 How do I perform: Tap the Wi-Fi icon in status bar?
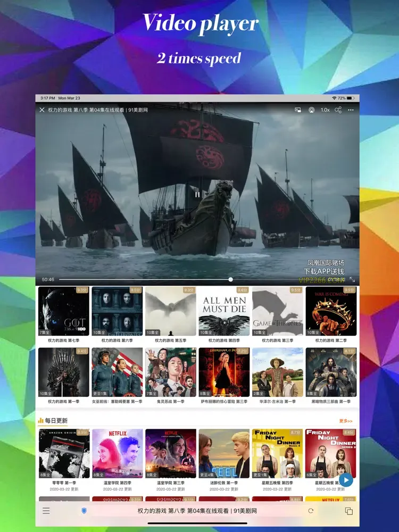(334, 98)
